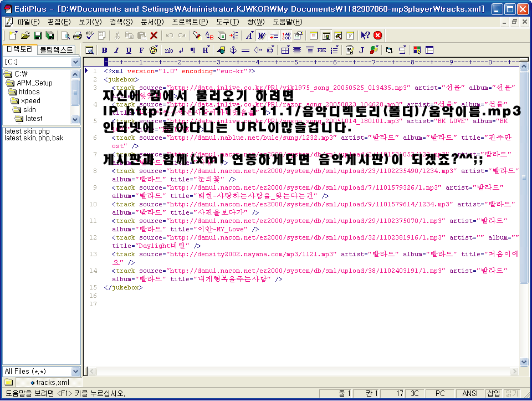This screenshot has width=532, height=401.
Task: Toggle line numbers display button
Action: coord(287,35)
